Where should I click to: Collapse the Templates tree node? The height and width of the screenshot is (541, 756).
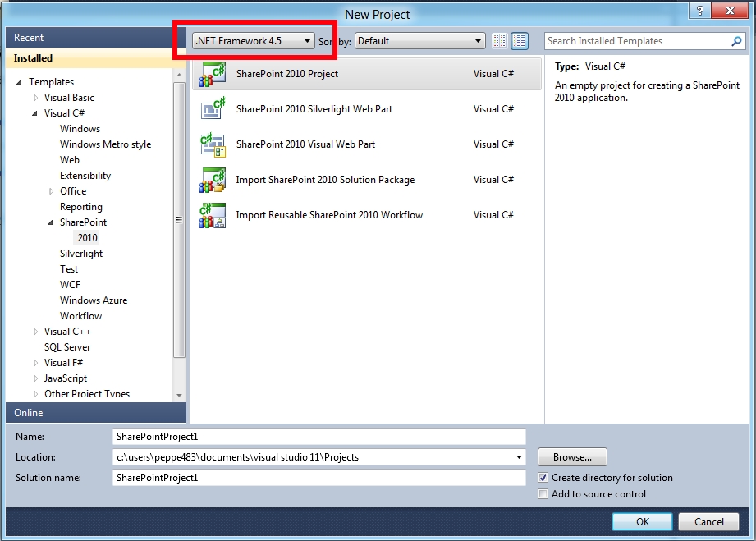[x=19, y=82]
